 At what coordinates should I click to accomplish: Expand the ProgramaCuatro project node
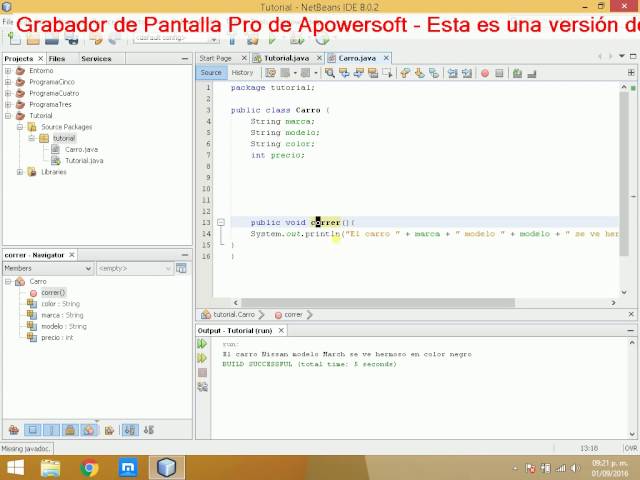[8, 93]
